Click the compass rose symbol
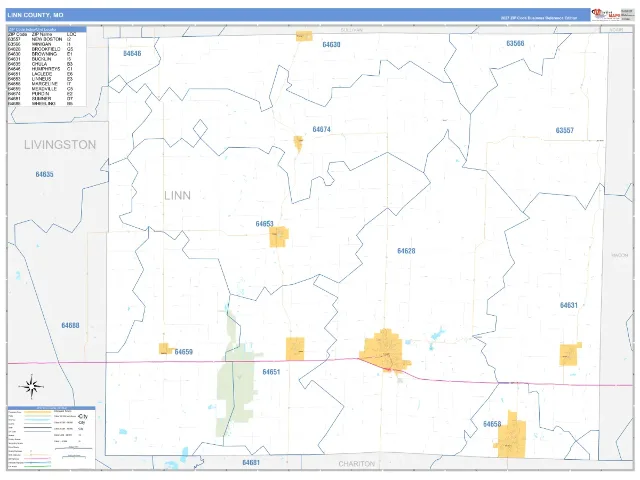 click(31, 386)
